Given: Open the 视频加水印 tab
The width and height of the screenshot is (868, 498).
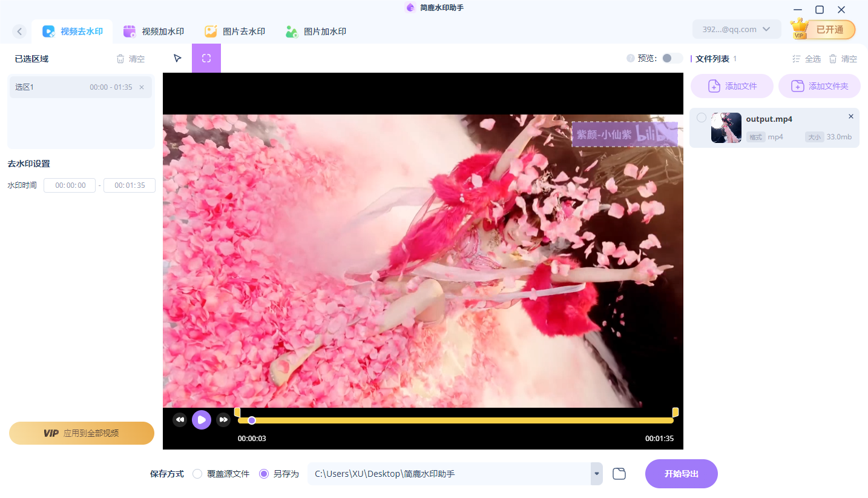Looking at the screenshot, I should [x=154, y=32].
